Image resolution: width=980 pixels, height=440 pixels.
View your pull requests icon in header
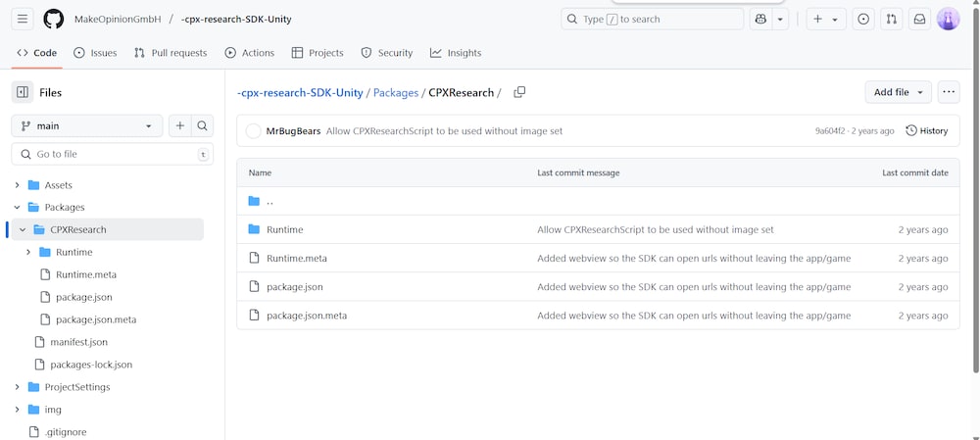coord(891,19)
